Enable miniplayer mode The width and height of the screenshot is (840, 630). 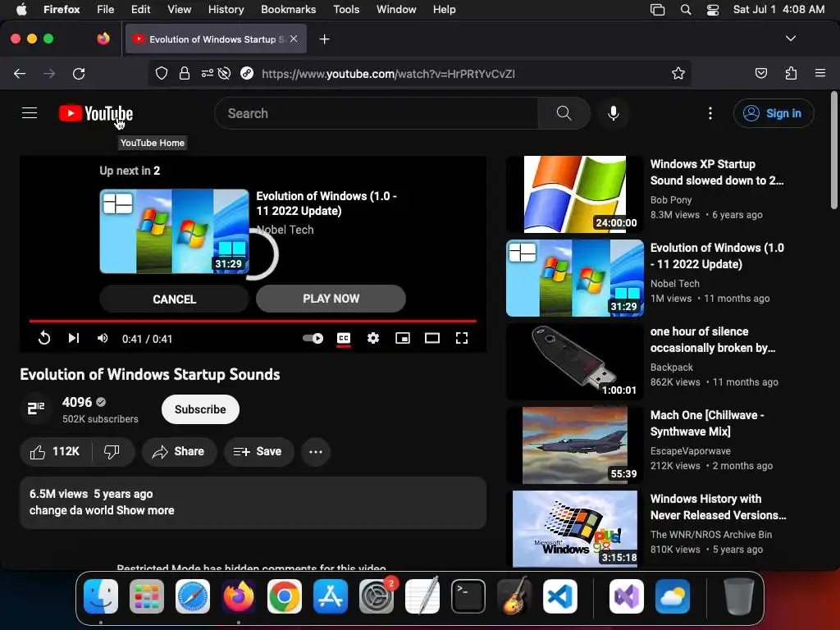tap(402, 338)
